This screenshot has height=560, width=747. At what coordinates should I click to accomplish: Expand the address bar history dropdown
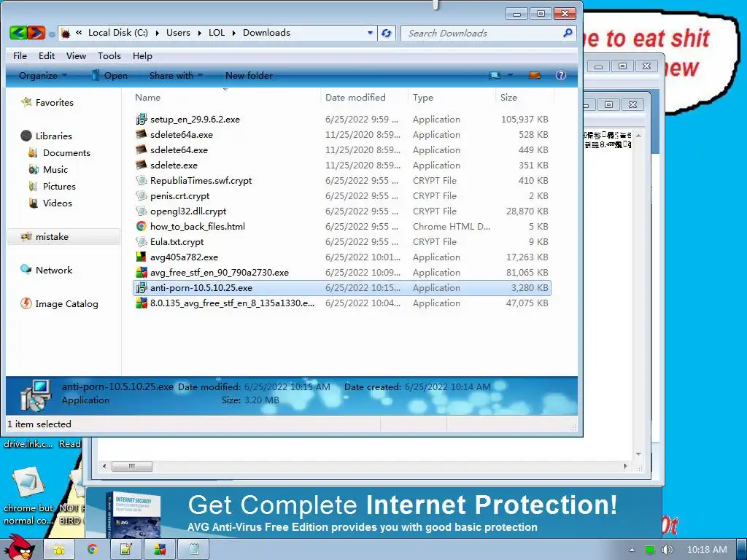pos(370,33)
